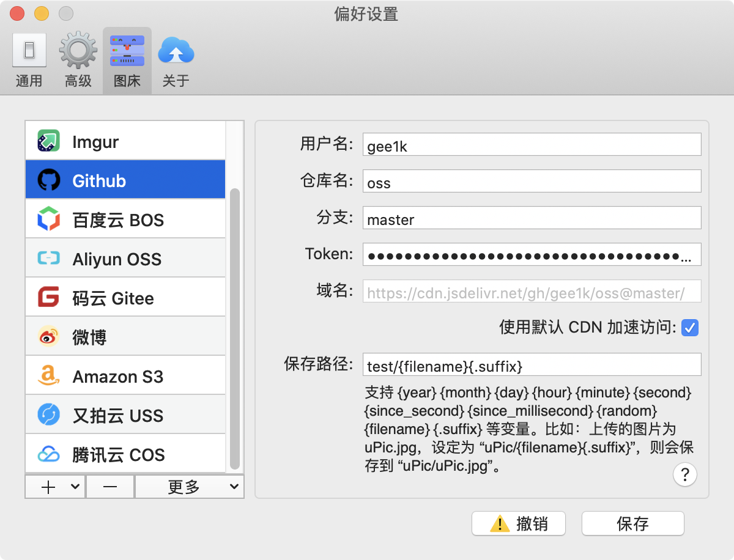
Task: Remove selected host with minus button
Action: click(x=110, y=487)
